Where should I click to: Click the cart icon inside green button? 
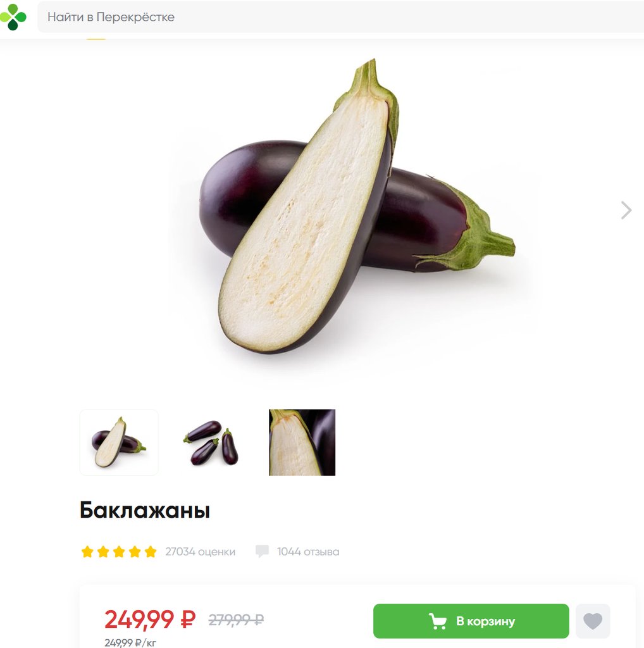click(x=438, y=621)
